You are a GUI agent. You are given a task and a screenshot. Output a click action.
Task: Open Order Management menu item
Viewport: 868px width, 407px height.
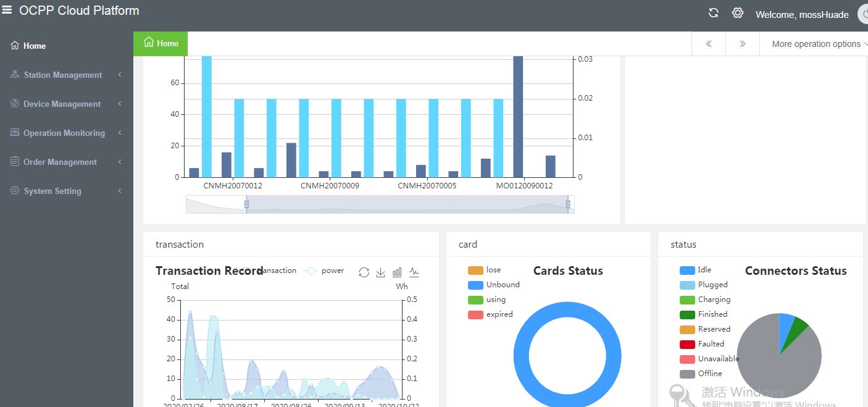(67, 162)
